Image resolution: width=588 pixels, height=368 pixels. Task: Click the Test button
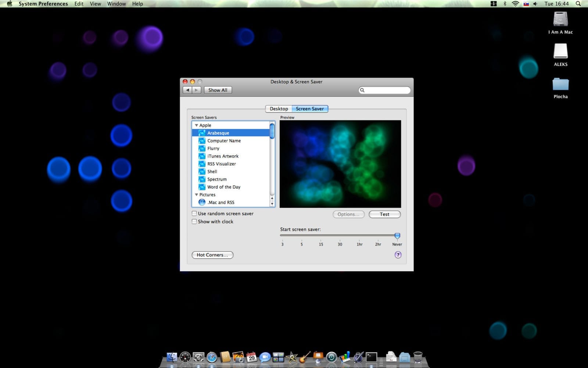click(x=384, y=214)
